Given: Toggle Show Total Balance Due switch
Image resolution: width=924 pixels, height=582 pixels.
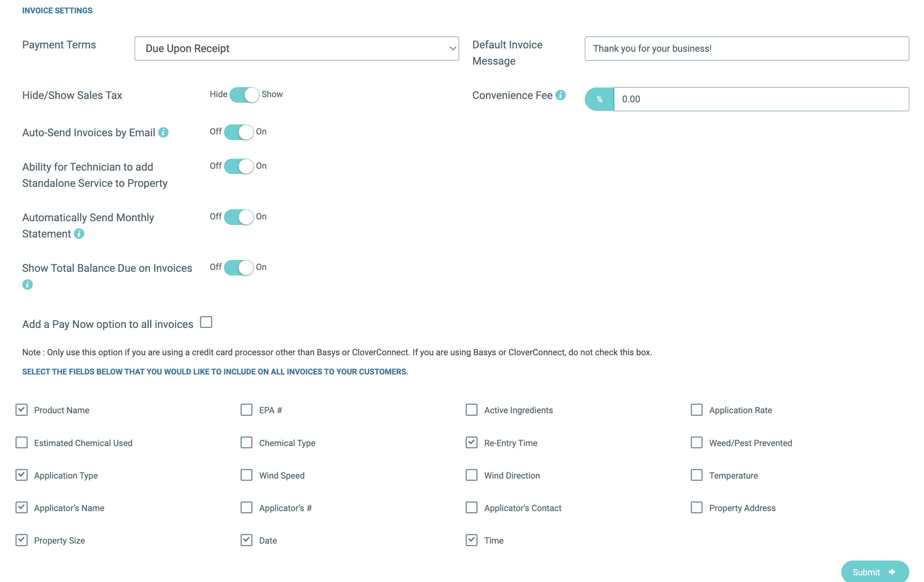Looking at the screenshot, I should tap(239, 268).
